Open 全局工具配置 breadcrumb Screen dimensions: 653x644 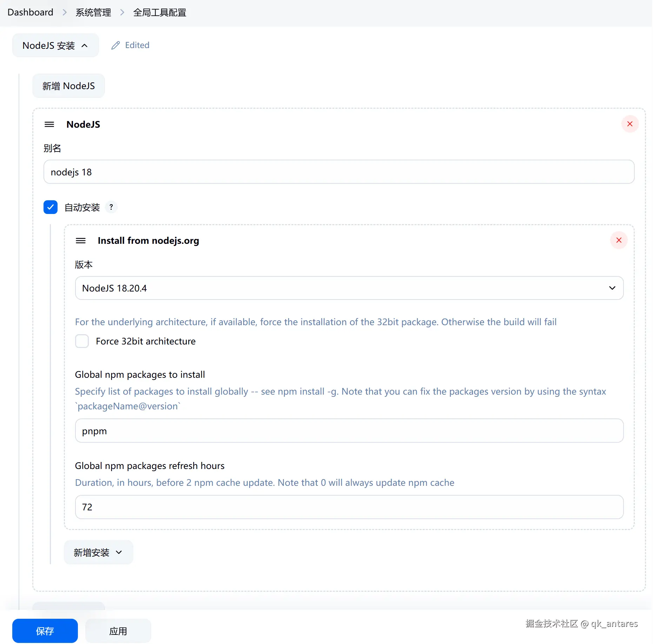pyautogui.click(x=160, y=13)
